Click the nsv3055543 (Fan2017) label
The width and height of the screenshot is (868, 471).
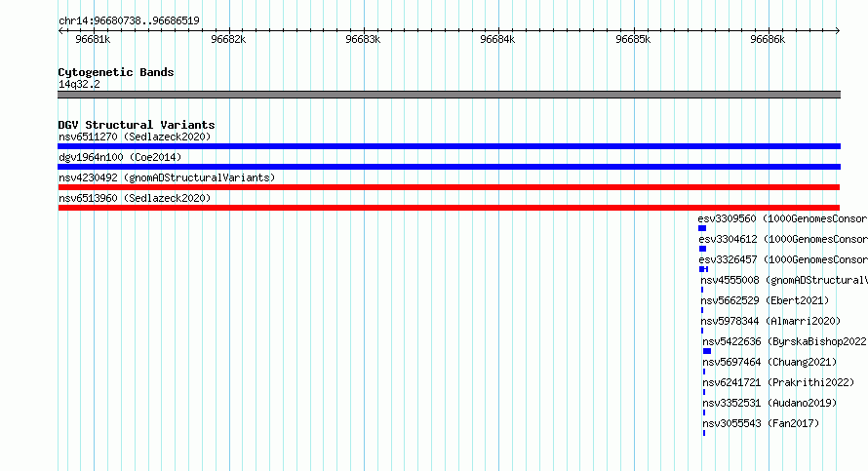click(x=761, y=423)
